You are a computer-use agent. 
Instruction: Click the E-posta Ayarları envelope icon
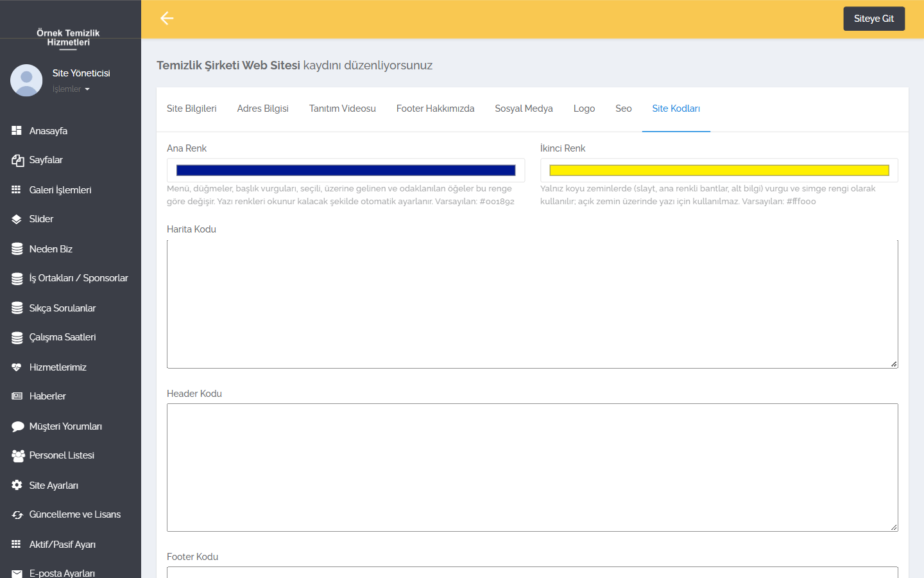pos(17,574)
